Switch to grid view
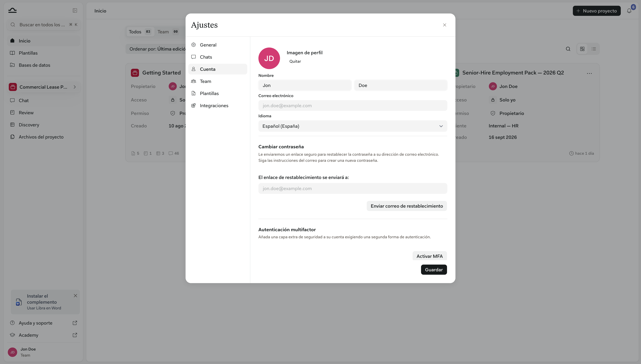Image resolution: width=641 pixels, height=364 pixels. pyautogui.click(x=582, y=49)
